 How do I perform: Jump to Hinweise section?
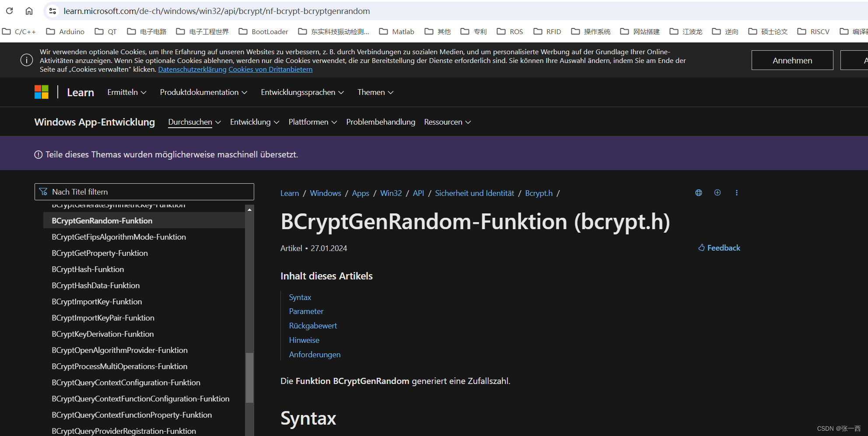[304, 340]
